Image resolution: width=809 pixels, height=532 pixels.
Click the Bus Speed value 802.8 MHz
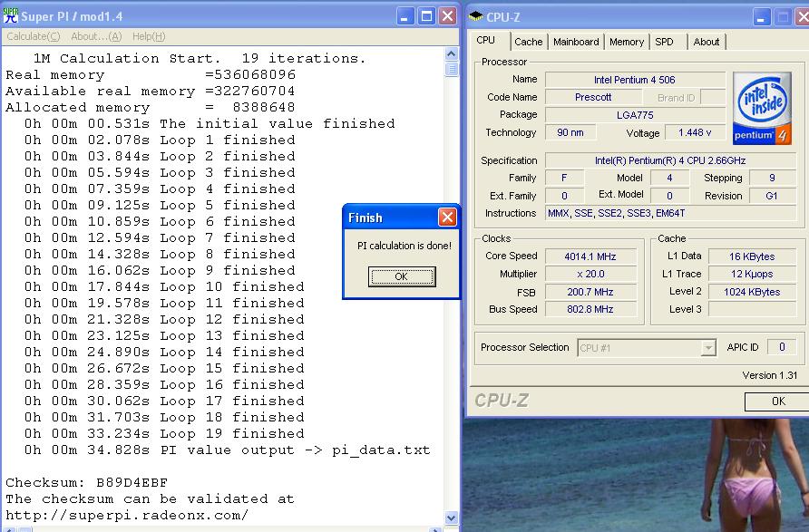coord(590,309)
